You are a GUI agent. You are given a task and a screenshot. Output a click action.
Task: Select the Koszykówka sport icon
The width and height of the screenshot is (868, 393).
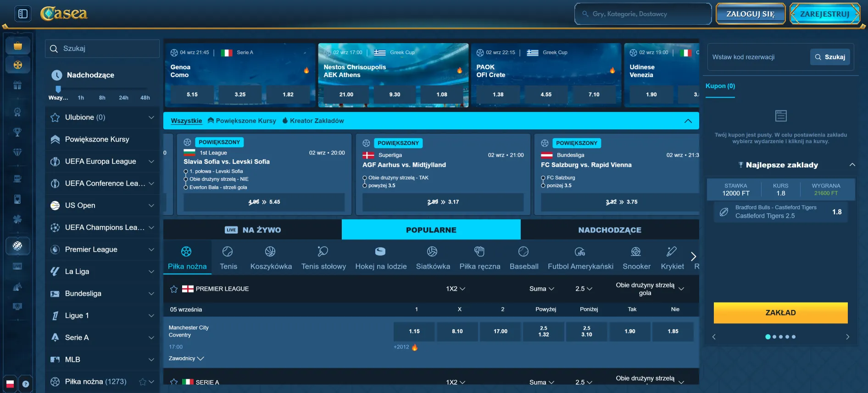(x=271, y=258)
